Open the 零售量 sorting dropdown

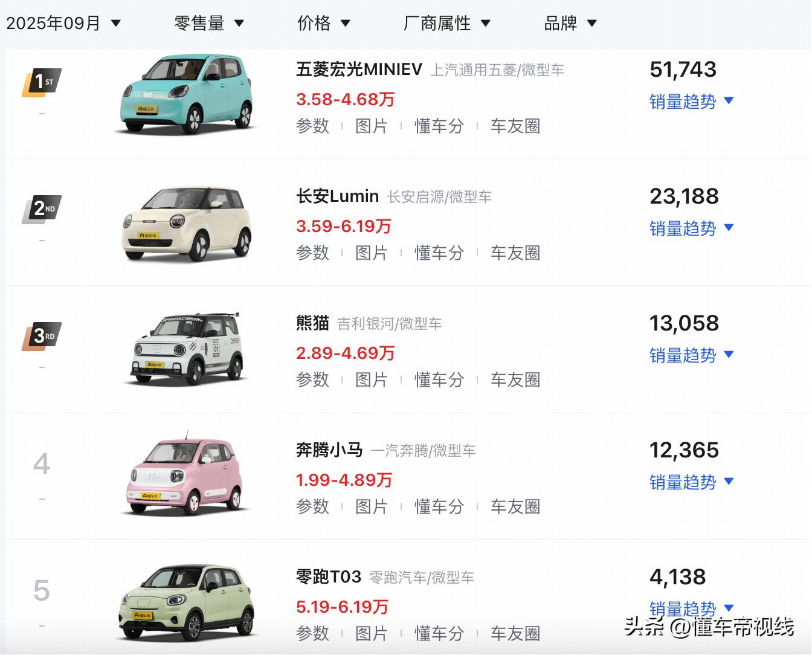coord(211,22)
